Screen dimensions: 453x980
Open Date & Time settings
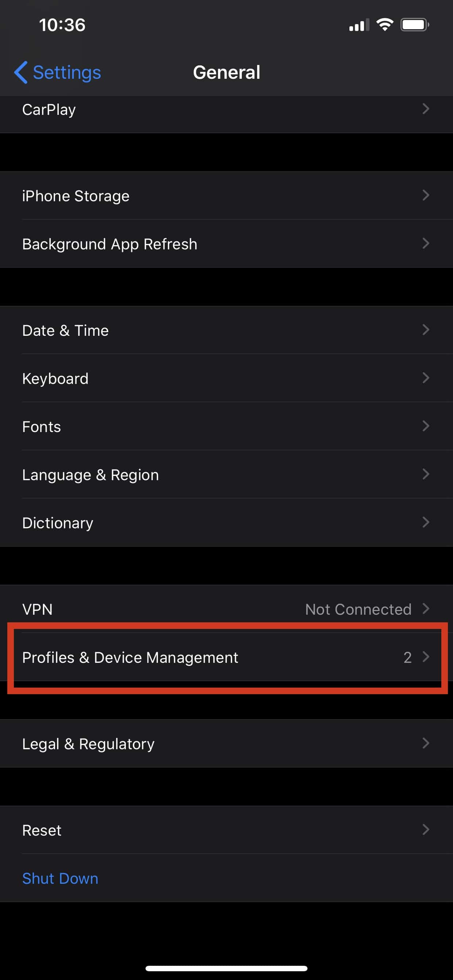tap(226, 330)
